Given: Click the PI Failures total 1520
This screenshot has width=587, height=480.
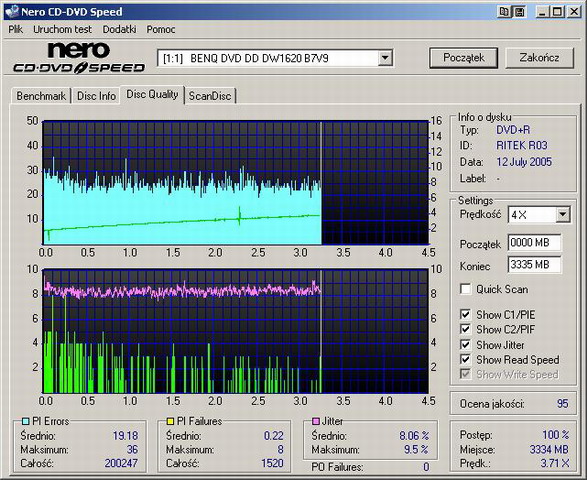Looking at the screenshot, I should pos(272,463).
